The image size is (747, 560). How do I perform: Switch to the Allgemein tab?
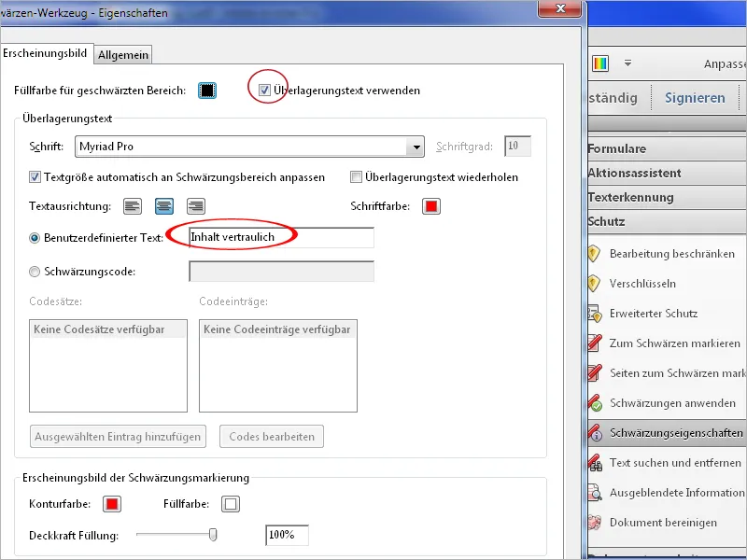[x=123, y=55]
